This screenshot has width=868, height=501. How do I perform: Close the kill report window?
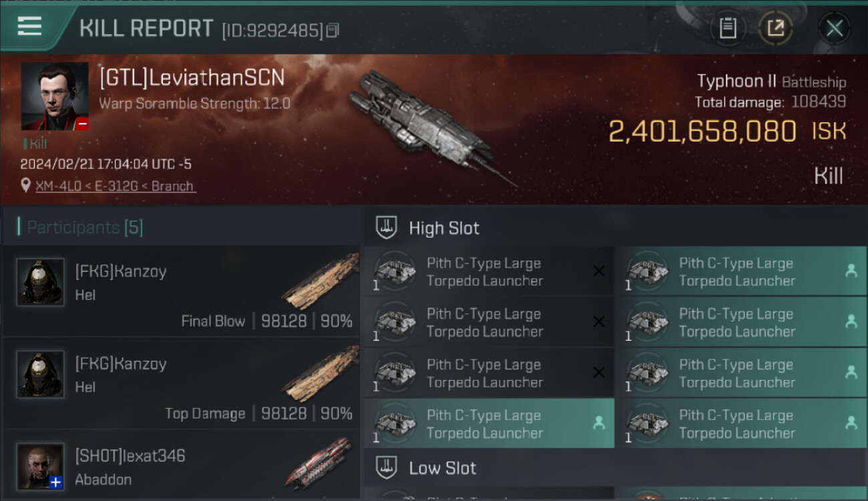834,28
